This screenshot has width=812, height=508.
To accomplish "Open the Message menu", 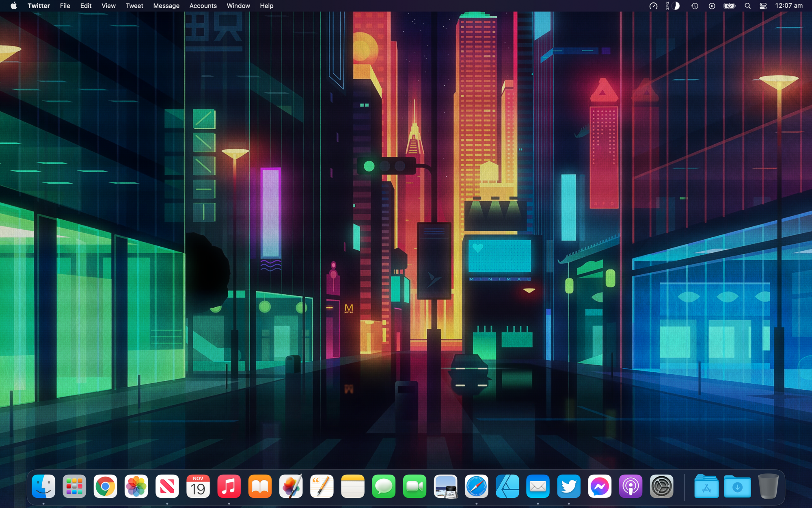I will click(x=166, y=6).
